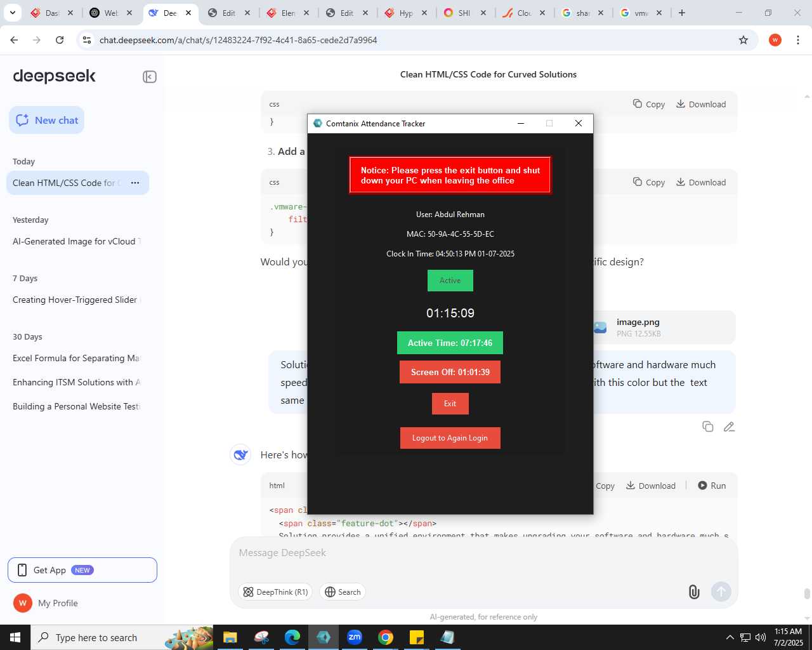Select the chat title Clean HTML/CSS Code
The width and height of the screenshot is (812, 650).
click(488, 74)
